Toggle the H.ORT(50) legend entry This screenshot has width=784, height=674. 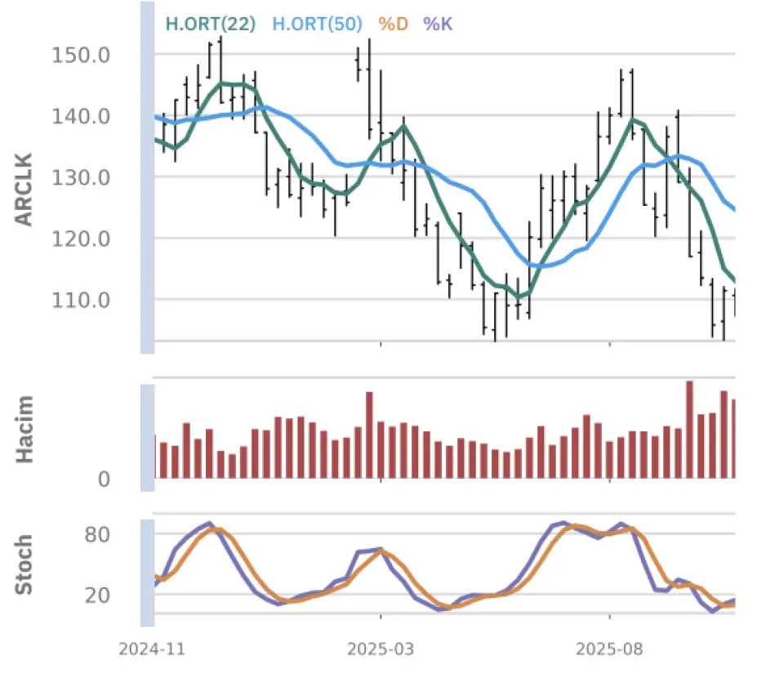pyautogui.click(x=316, y=24)
